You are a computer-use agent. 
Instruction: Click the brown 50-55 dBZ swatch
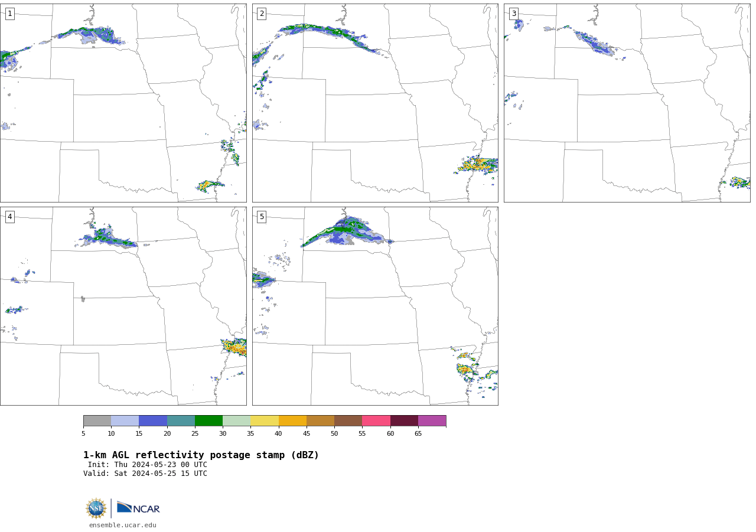tap(348, 420)
